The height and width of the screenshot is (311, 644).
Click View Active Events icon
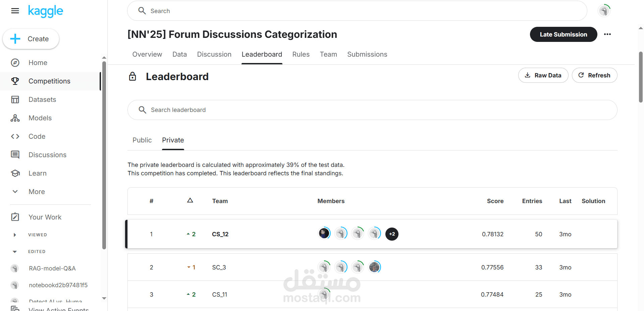[x=15, y=309]
